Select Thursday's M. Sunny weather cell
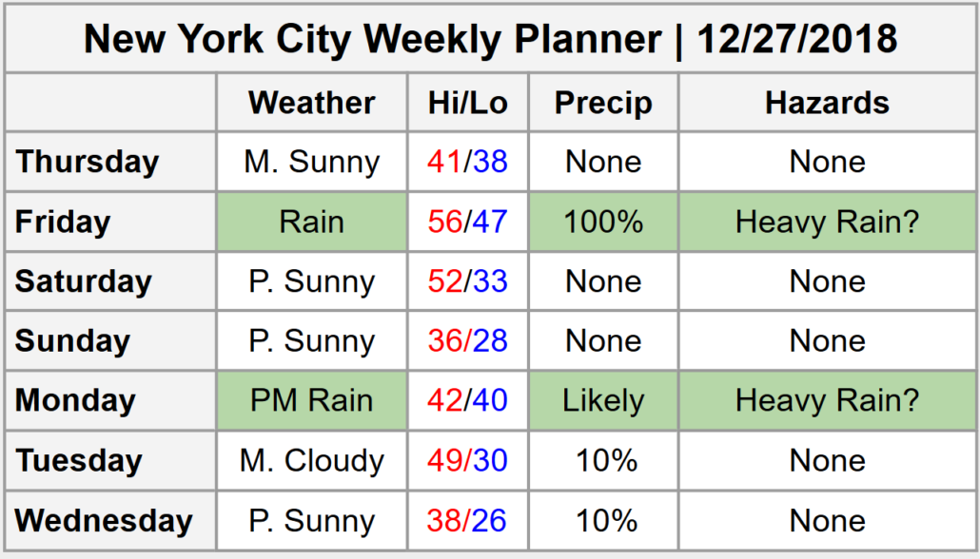The height and width of the screenshot is (559, 980). coord(312,162)
